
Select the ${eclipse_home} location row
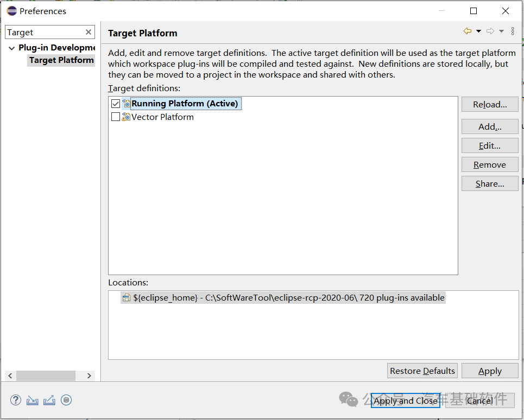click(283, 298)
